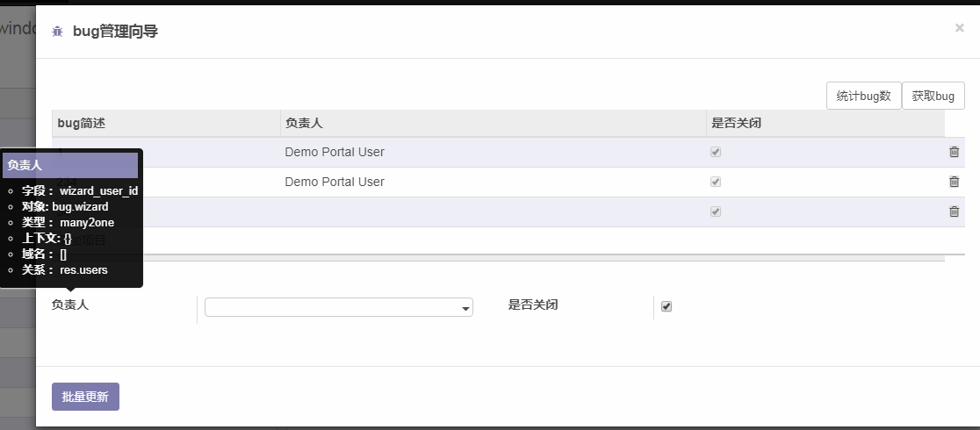Screen dimensions: 980x430
Task: Click the 是否关闭 field label in form
Action: 533,305
